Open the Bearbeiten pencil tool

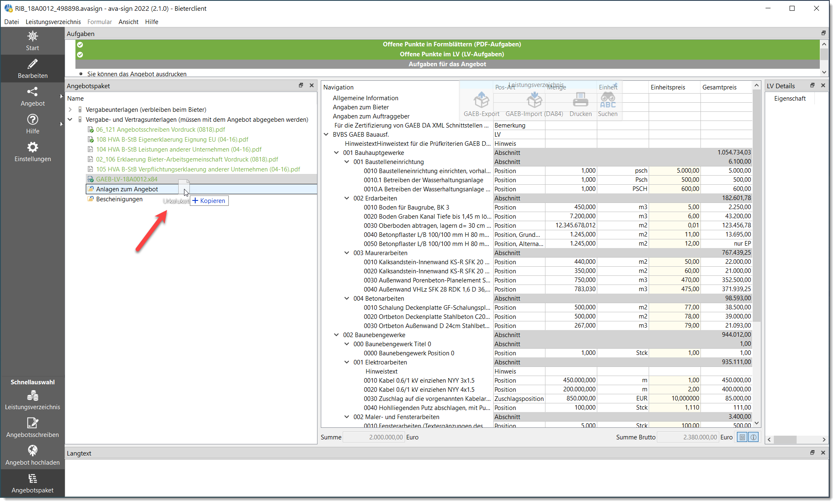[x=32, y=64]
